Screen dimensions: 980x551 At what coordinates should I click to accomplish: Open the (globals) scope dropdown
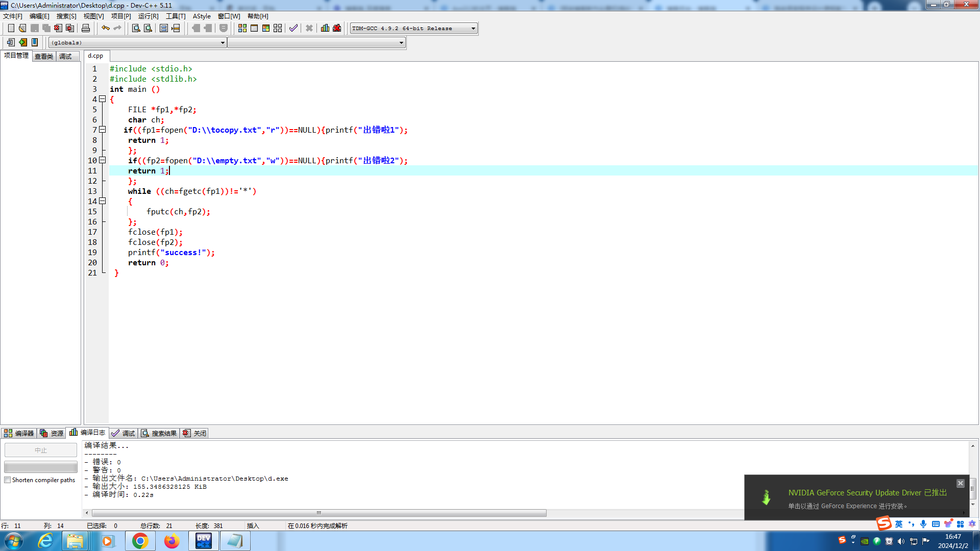(223, 43)
